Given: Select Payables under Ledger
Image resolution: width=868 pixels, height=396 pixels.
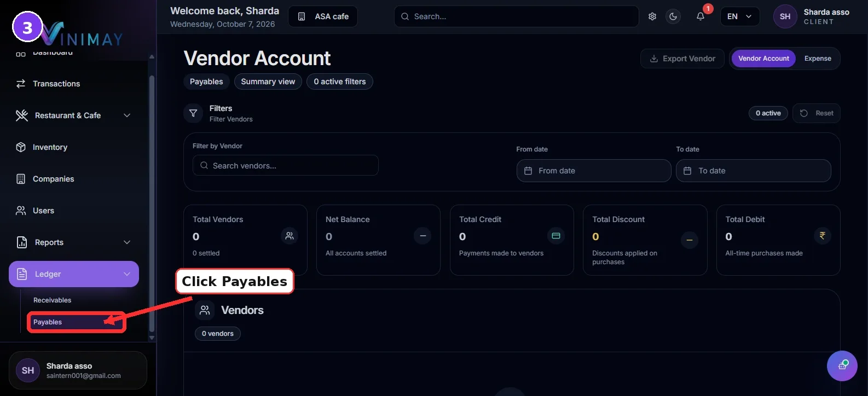Looking at the screenshot, I should pos(77,322).
